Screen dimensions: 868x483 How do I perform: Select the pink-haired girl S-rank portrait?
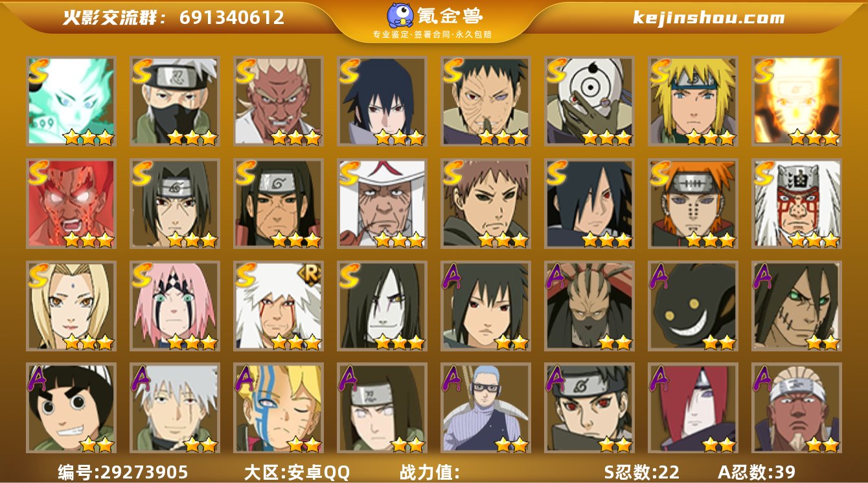tap(175, 306)
